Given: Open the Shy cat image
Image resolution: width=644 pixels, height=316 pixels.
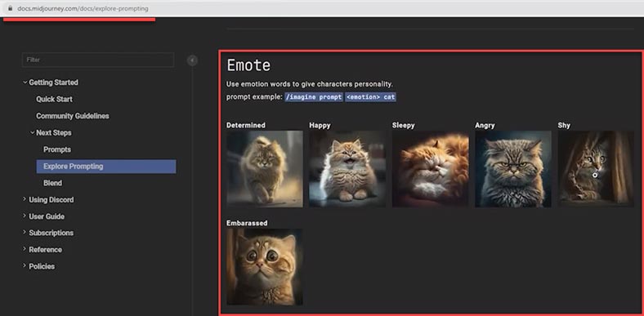Looking at the screenshot, I should click(596, 169).
